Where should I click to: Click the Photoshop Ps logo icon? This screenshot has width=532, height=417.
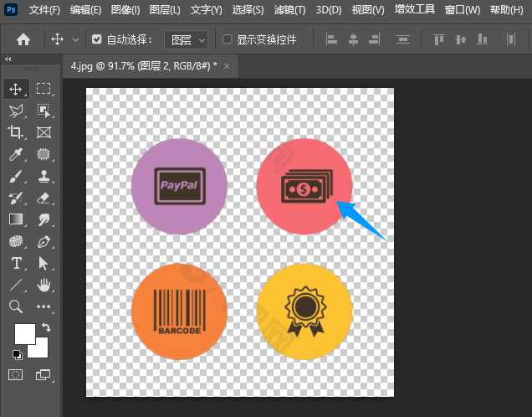[11, 9]
